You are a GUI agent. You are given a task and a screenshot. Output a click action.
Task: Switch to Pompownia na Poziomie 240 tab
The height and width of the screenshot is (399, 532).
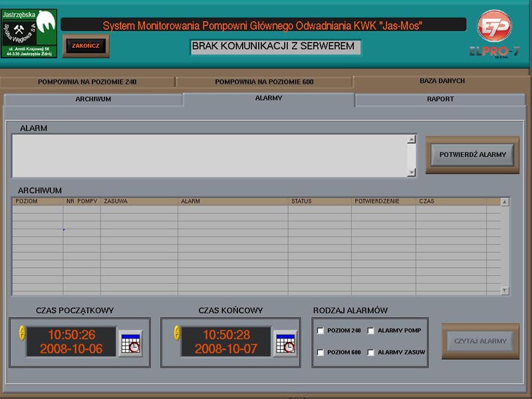coord(87,82)
